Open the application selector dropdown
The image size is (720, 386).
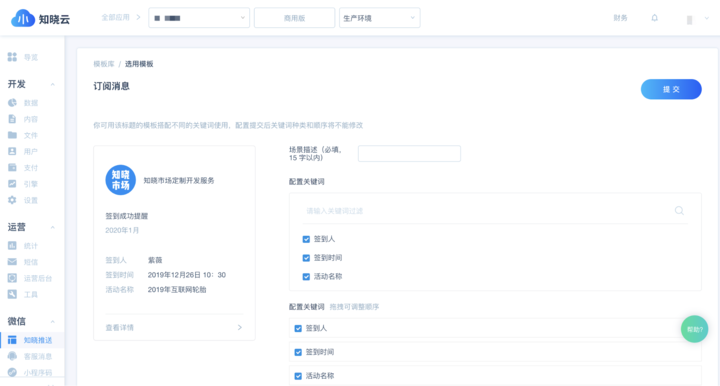199,18
